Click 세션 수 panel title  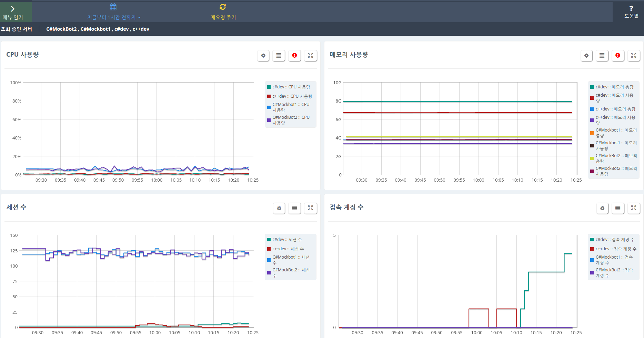tap(16, 207)
